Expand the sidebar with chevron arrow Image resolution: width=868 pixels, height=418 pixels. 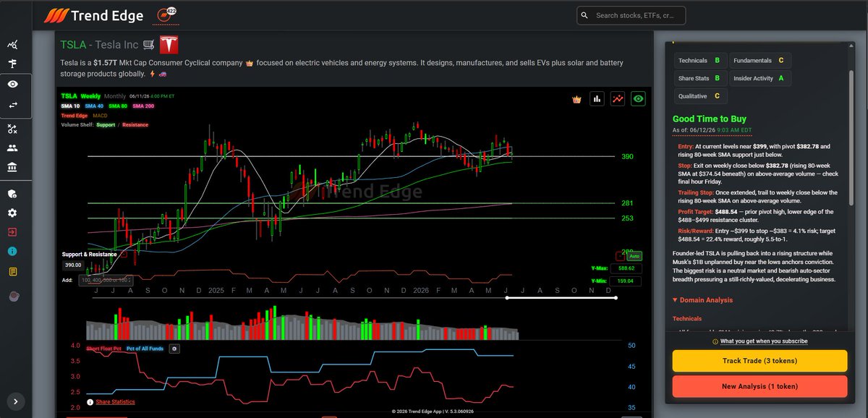tap(16, 401)
